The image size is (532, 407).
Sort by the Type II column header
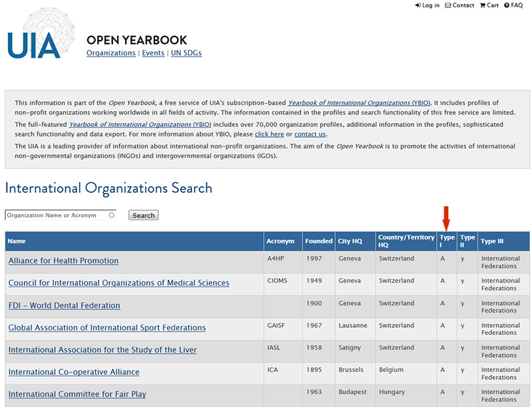467,241
